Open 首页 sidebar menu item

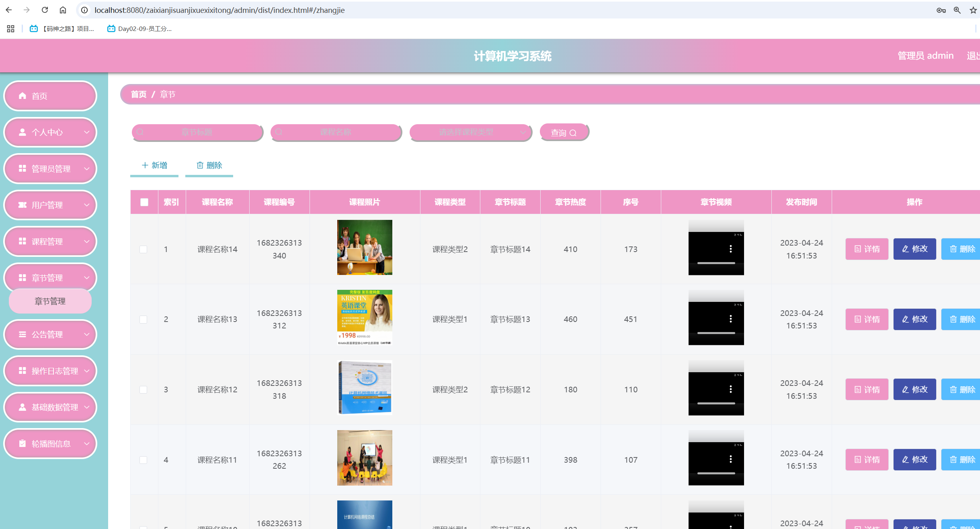coord(50,96)
